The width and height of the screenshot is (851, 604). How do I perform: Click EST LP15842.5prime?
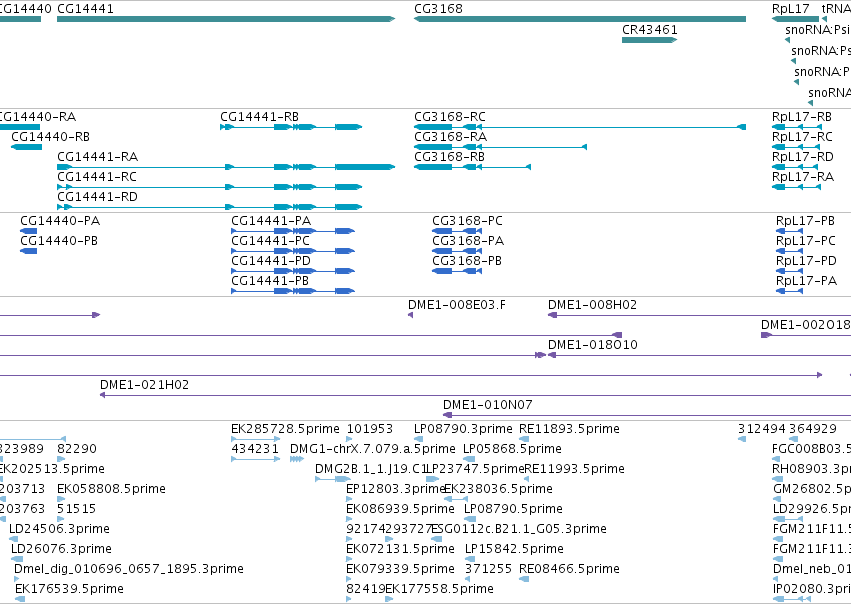pyautogui.click(x=470, y=558)
